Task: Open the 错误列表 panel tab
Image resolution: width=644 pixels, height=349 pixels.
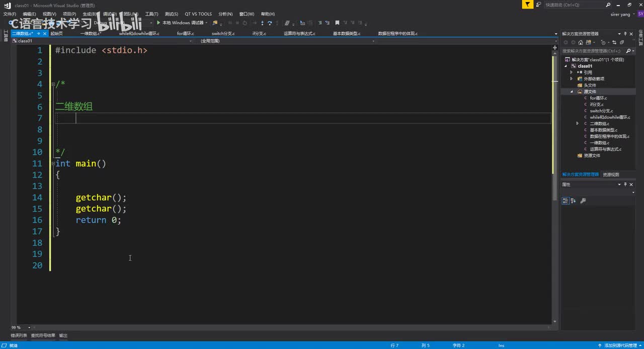Action: pyautogui.click(x=19, y=335)
